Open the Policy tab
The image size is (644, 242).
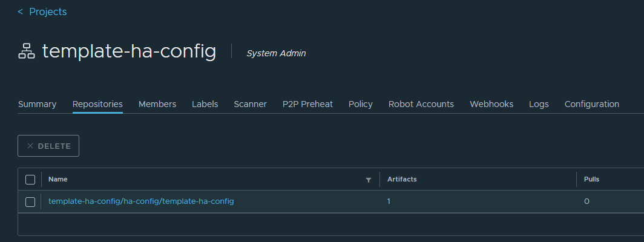pyautogui.click(x=360, y=104)
